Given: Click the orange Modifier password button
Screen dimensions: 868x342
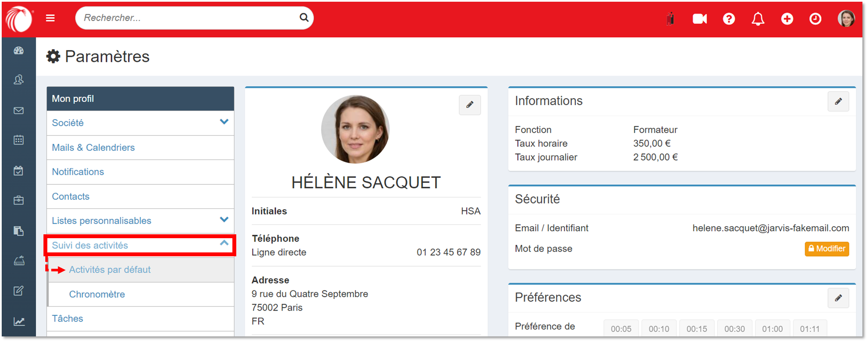Looking at the screenshot, I should point(826,249).
